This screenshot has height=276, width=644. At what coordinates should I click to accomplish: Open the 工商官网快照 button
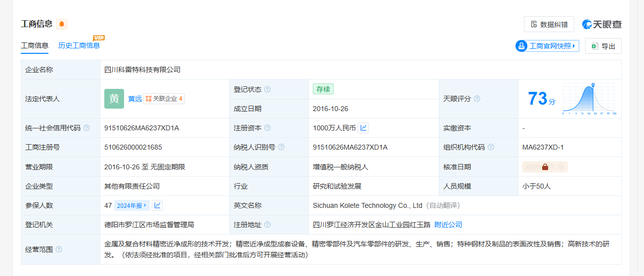[547, 46]
